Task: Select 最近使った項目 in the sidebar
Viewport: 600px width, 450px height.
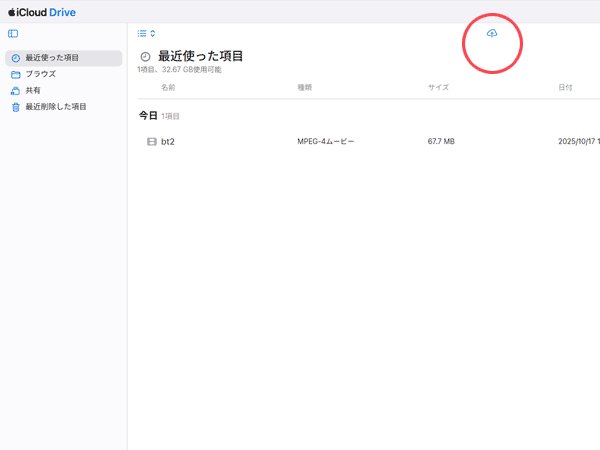Action: 52,58
